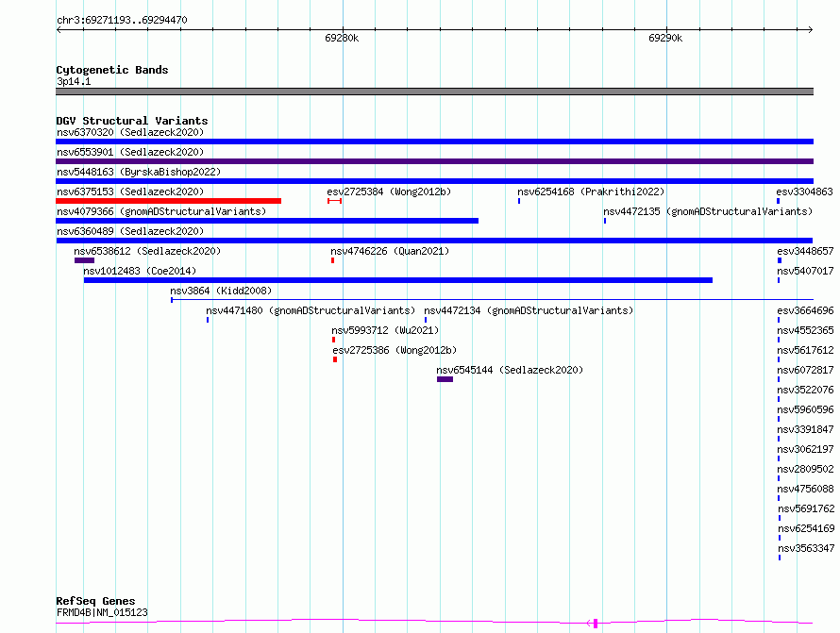
Task: Click the chr3:69271193..69294470 coordinates text
Action: tap(122, 20)
